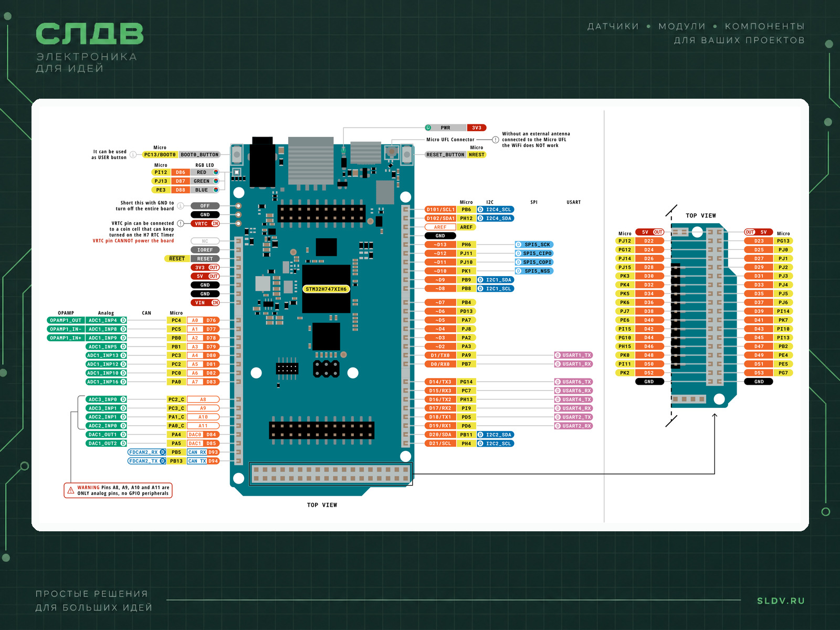Select the RESET_BUTTON label

445,155
